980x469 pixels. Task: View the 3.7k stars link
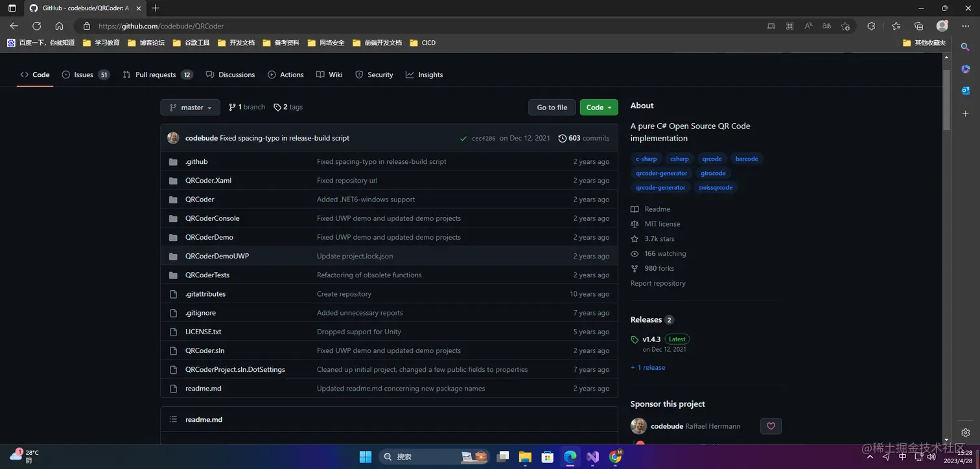click(653, 239)
